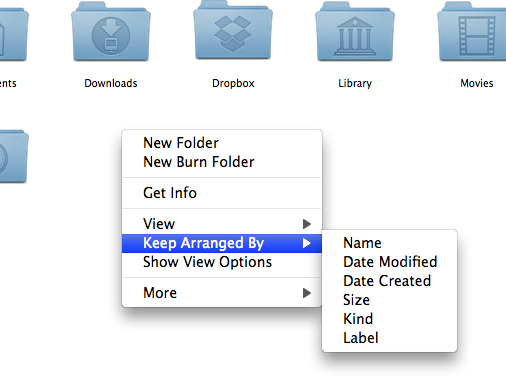Choose New Folder from context menu
The height and width of the screenshot is (377, 506).
pos(222,143)
